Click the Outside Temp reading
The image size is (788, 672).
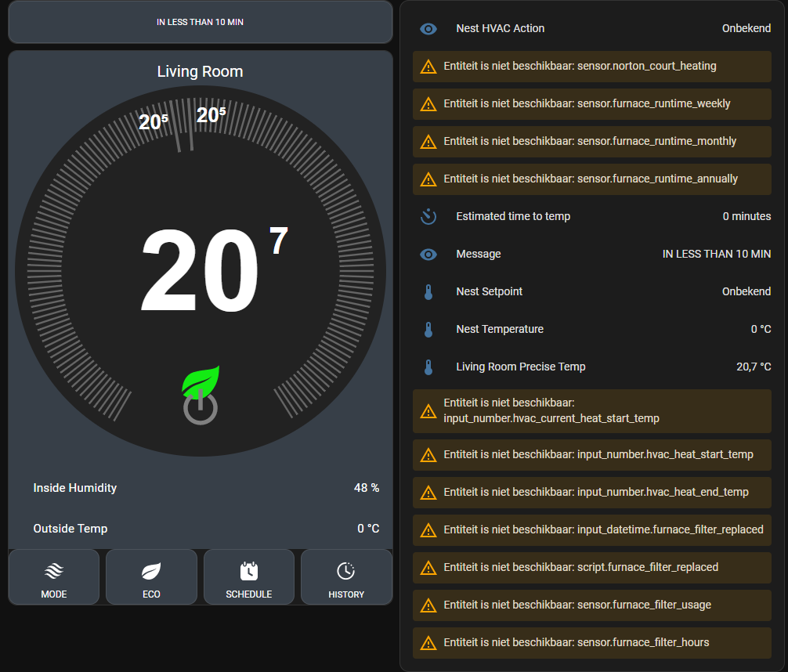(x=368, y=528)
